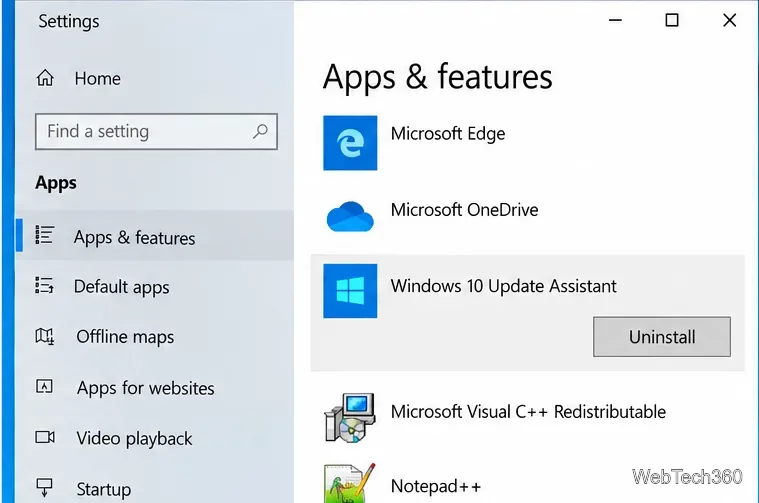Click the Notepad++ app icon

[x=350, y=484]
